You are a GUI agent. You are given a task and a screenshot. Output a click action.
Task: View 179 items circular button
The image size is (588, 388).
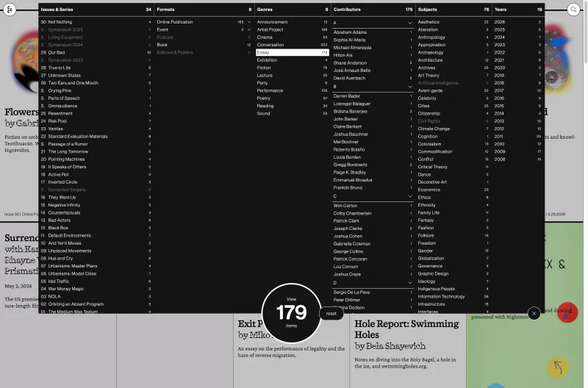[291, 313]
